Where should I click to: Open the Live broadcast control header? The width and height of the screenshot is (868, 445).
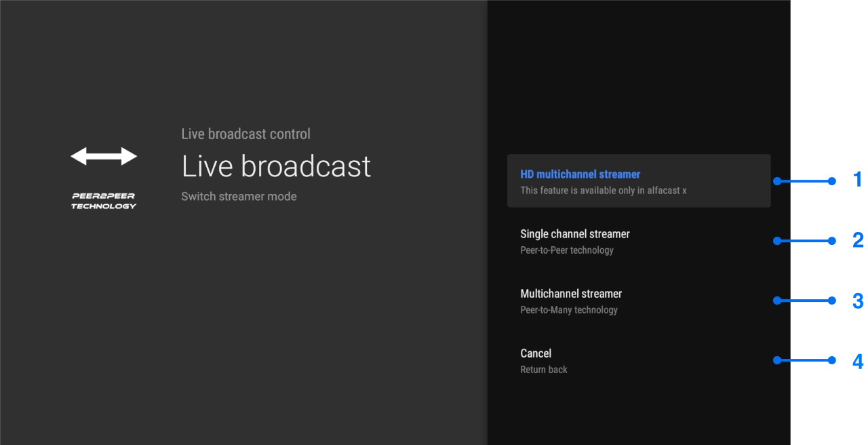click(x=245, y=134)
